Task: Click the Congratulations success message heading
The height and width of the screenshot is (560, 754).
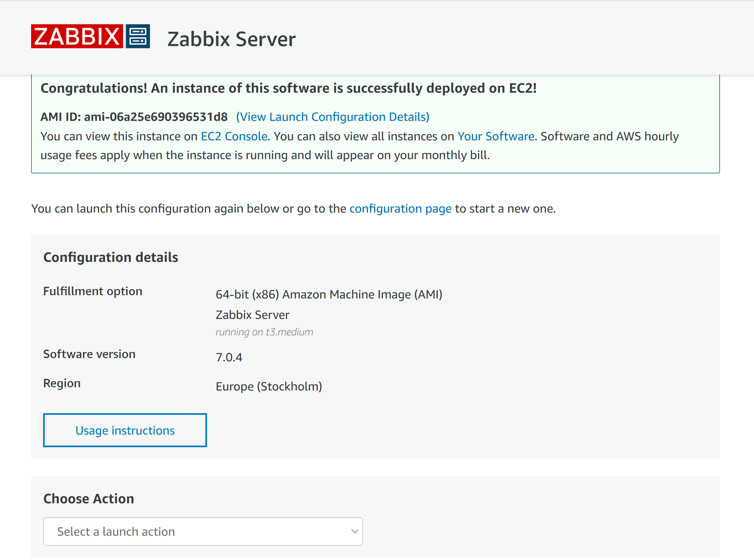Action: pos(289,88)
